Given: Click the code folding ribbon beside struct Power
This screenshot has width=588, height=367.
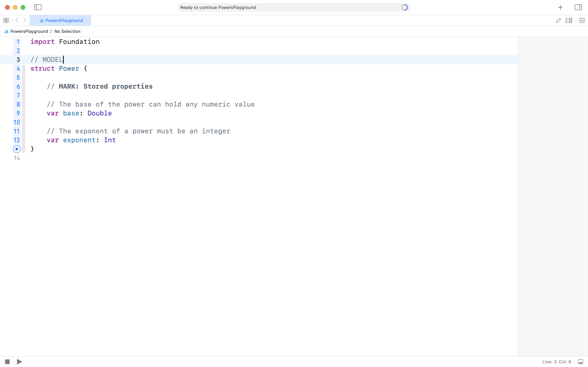Looking at the screenshot, I should tap(24, 108).
